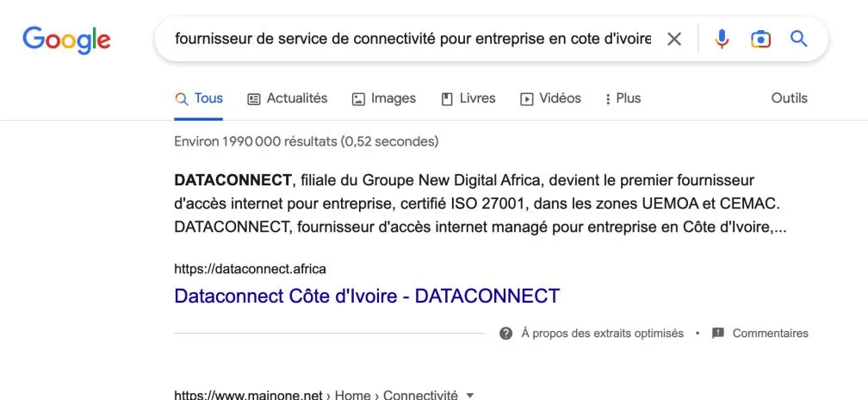Click the question mark help icon
Viewport: 868px width, 400px height.
[x=505, y=334]
